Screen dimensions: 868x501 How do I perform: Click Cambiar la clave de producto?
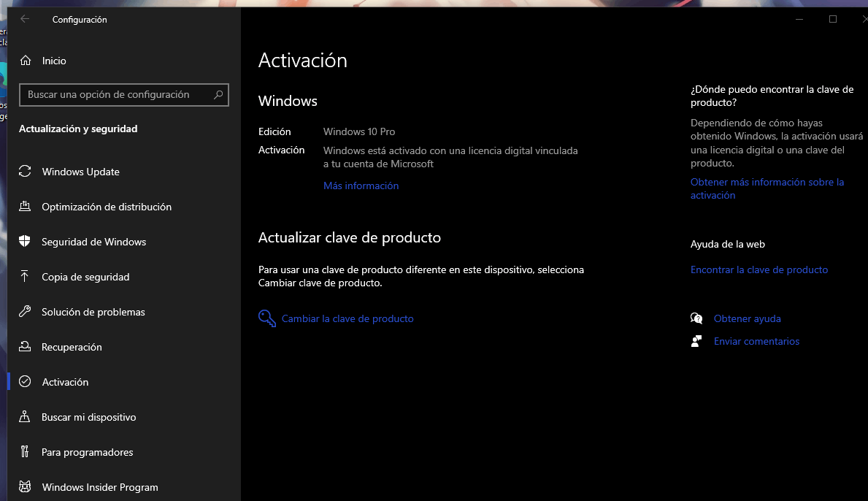tap(347, 318)
